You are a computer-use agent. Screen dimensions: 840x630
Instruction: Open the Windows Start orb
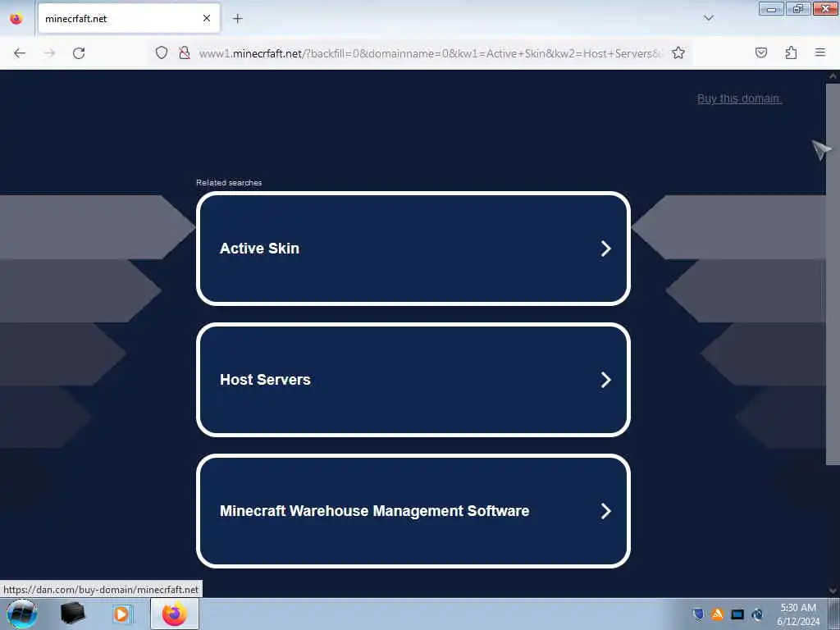tap(22, 614)
